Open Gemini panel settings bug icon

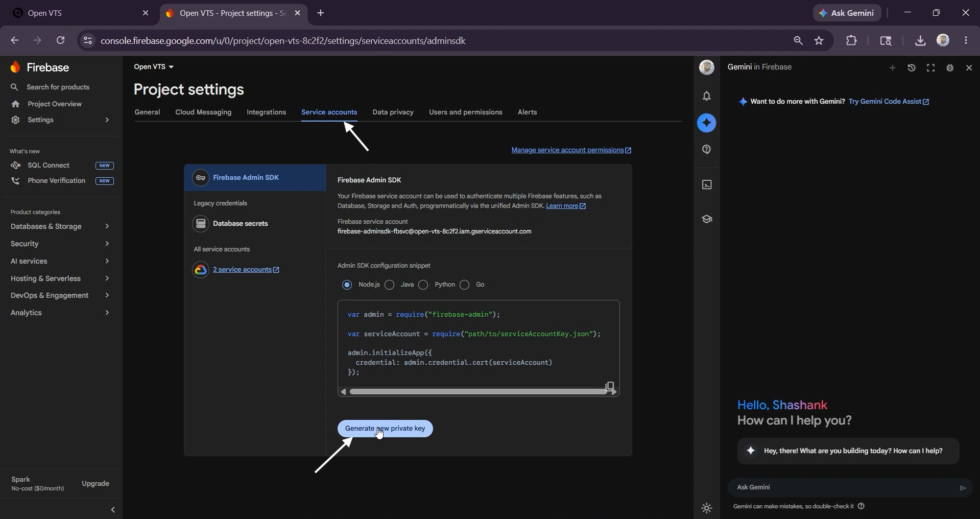(x=950, y=68)
